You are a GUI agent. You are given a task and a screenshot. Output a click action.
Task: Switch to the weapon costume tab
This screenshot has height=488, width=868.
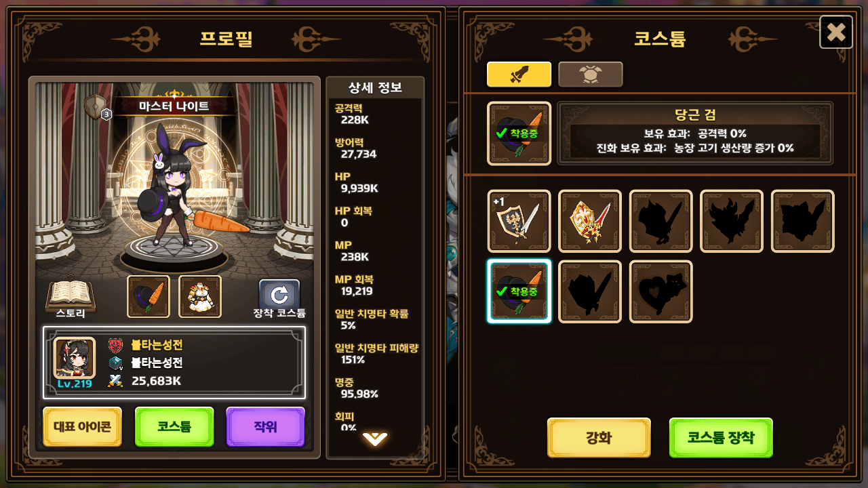pos(519,75)
